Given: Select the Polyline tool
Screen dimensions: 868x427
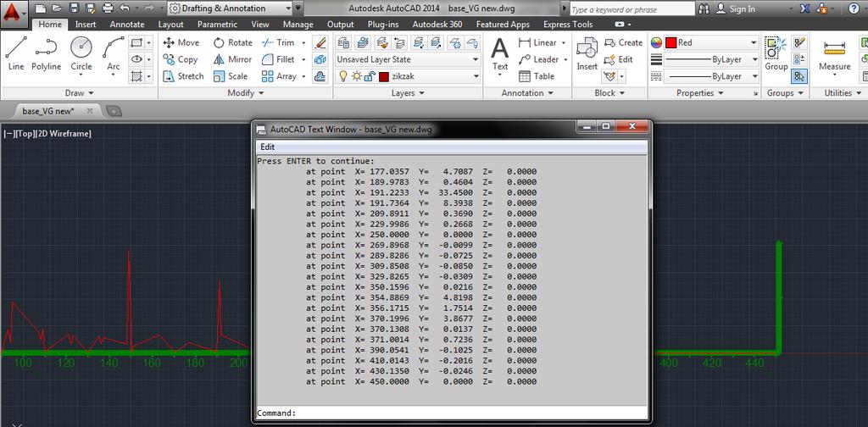Looking at the screenshot, I should 46,54.
